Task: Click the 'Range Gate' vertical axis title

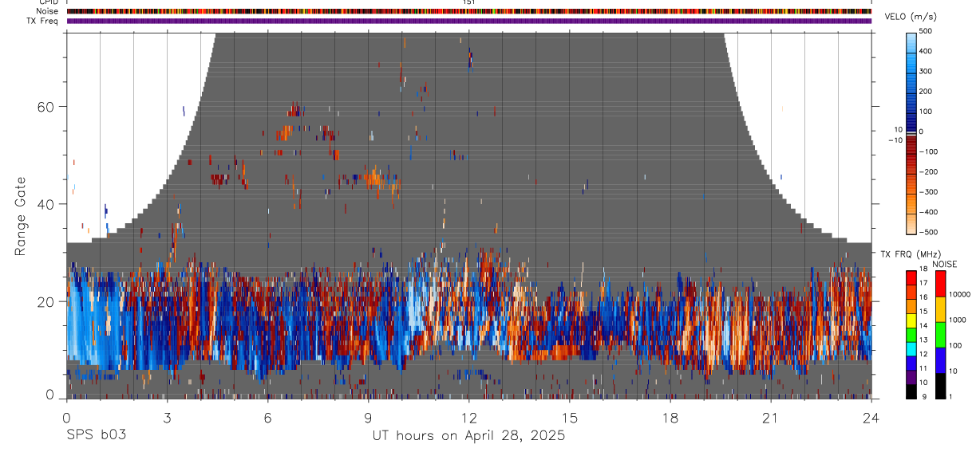Action: click(21, 215)
